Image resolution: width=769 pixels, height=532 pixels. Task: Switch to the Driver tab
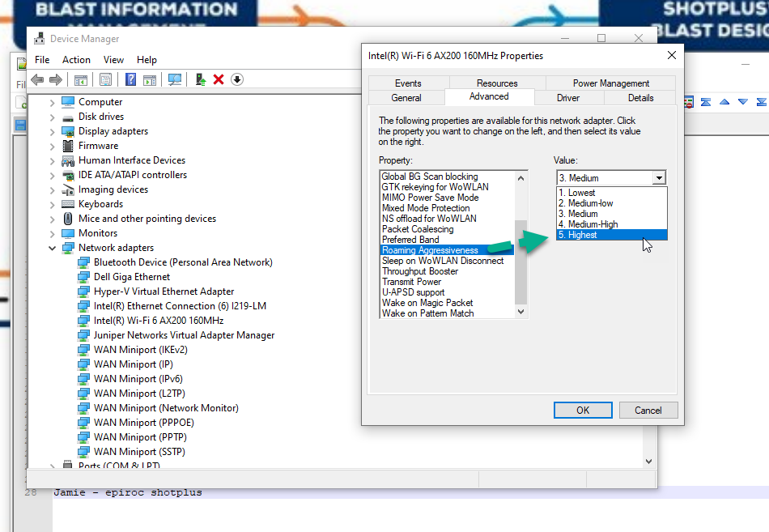(x=570, y=96)
